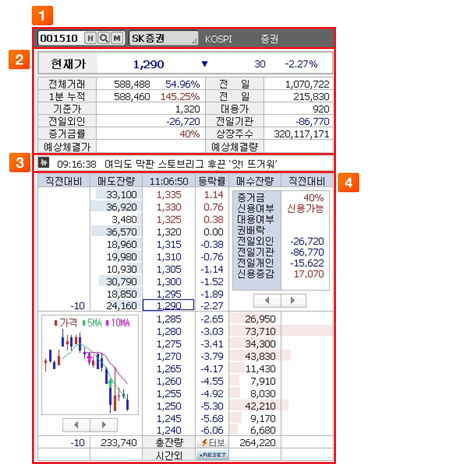
Task: Click the 티보 lightning button
Action: [213, 442]
